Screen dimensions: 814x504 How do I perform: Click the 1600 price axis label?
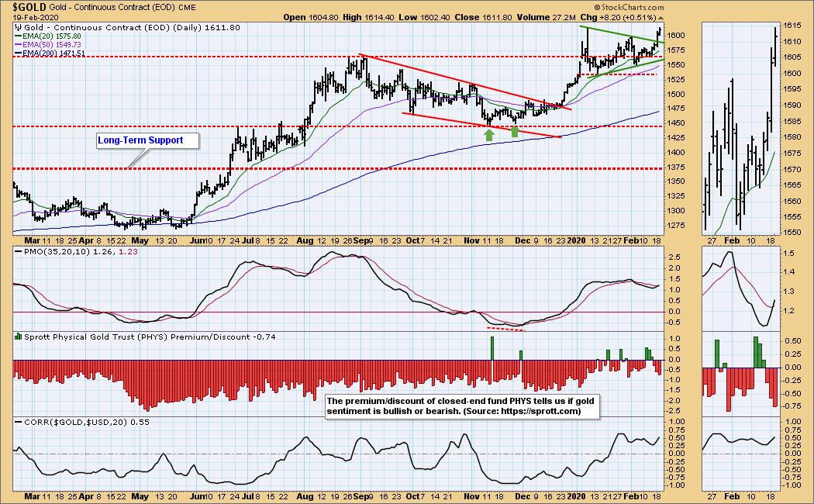(x=677, y=36)
